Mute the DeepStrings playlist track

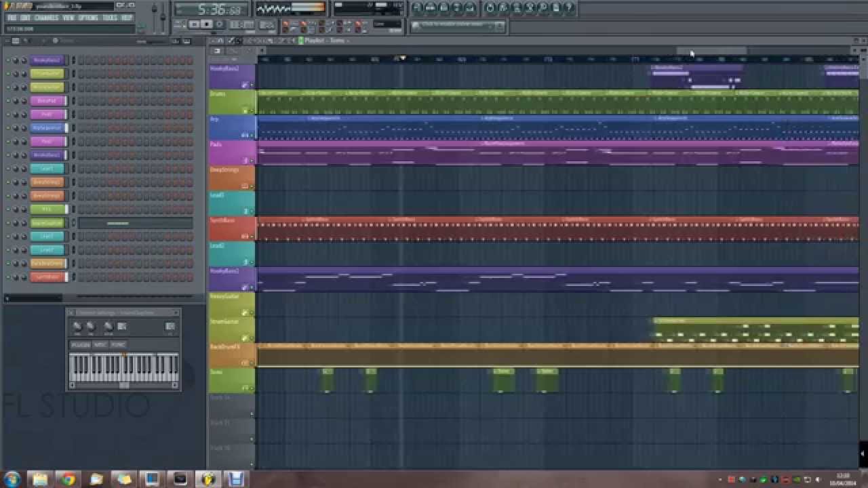252,186
